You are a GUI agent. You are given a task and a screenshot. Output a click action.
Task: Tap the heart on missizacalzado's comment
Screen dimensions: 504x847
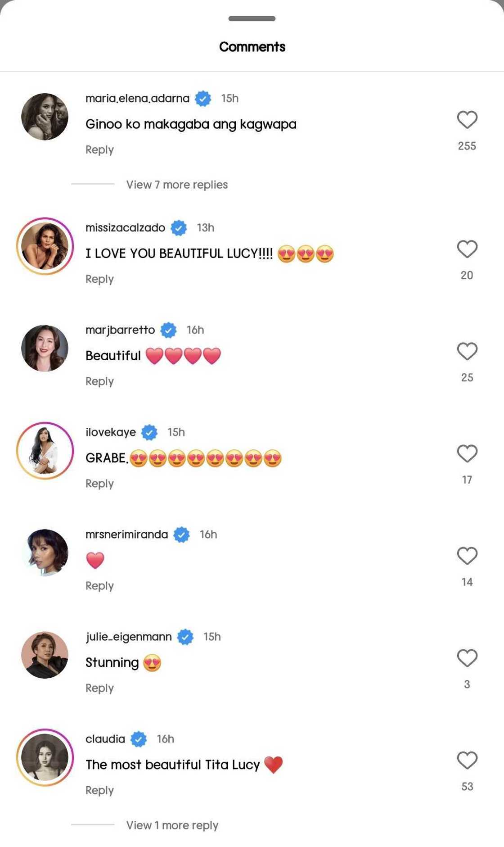pos(467,249)
